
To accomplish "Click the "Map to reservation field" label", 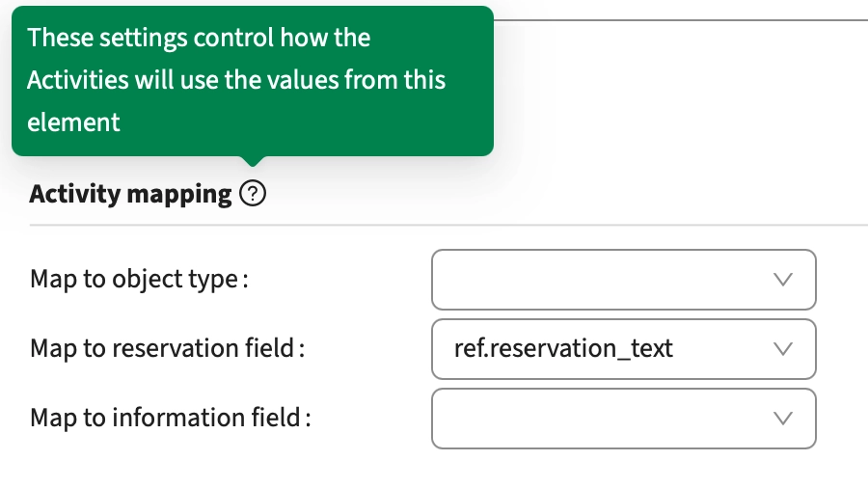I will tap(167, 349).
